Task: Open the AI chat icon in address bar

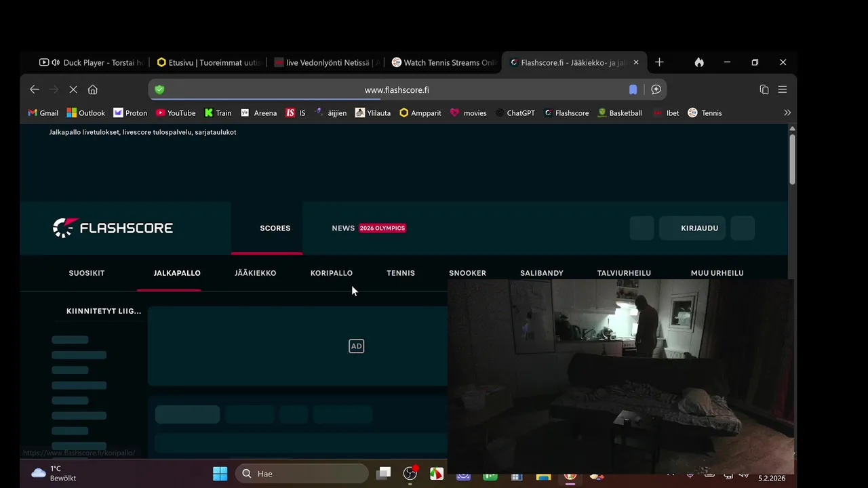Action: (656, 89)
